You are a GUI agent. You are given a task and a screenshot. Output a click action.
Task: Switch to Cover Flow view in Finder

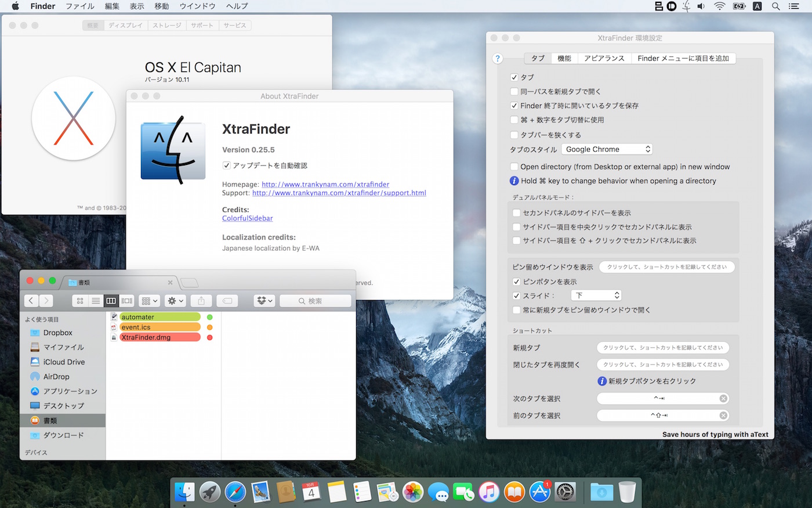click(x=127, y=301)
